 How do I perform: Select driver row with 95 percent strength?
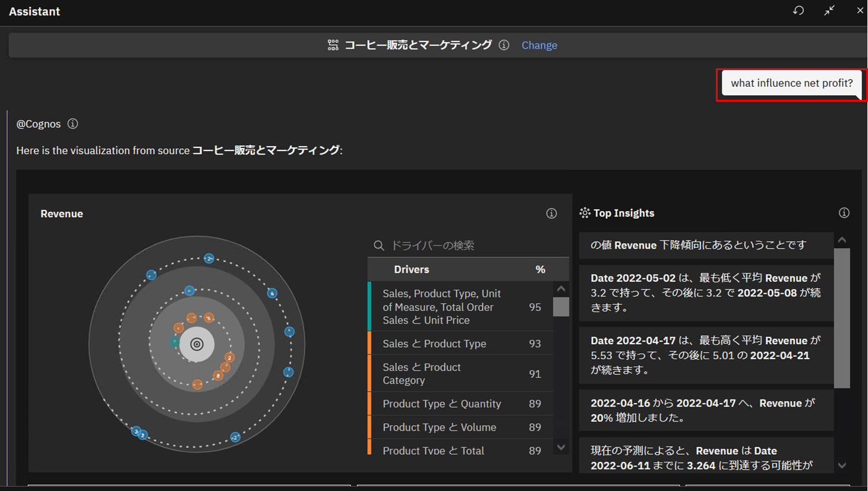click(460, 307)
